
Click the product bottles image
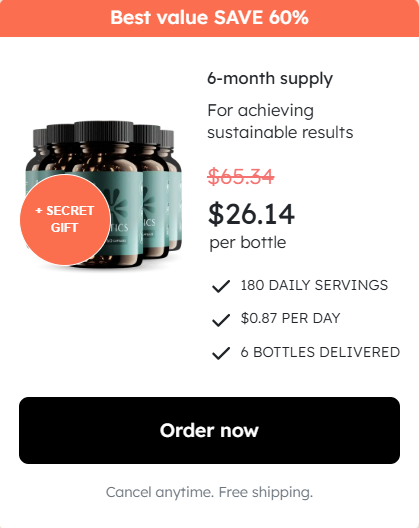[x=104, y=194]
